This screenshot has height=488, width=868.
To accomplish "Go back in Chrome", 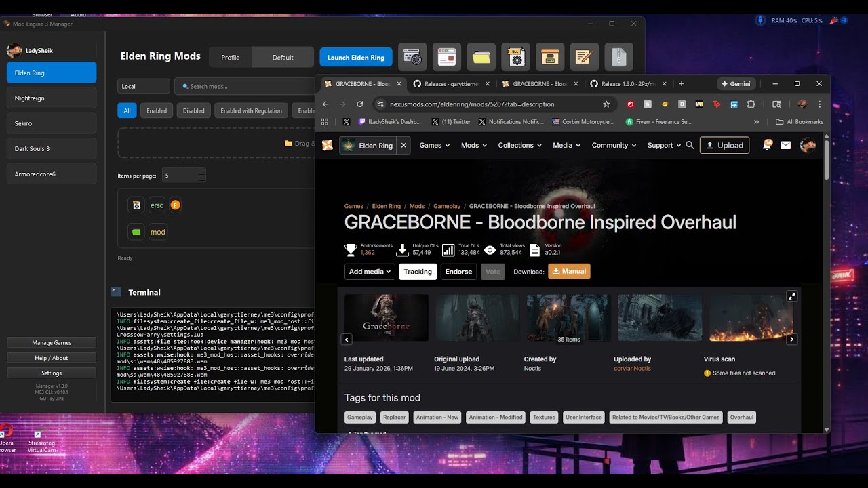I will tap(325, 104).
